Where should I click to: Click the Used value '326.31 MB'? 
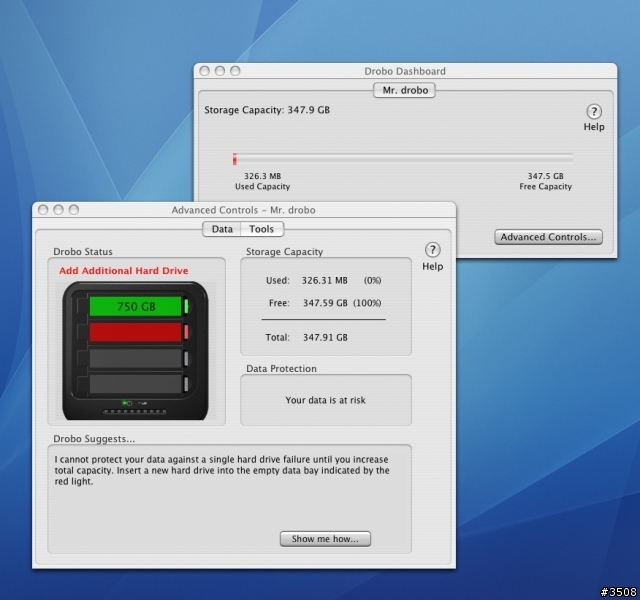click(324, 280)
